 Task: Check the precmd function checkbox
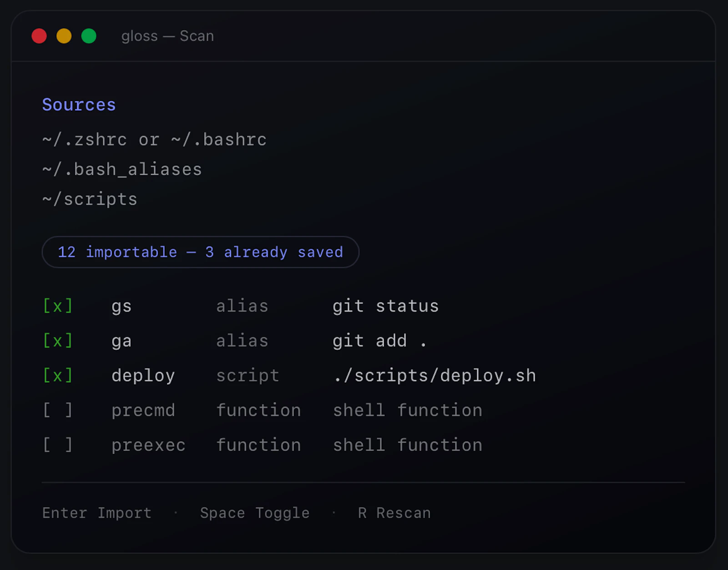pyautogui.click(x=58, y=410)
